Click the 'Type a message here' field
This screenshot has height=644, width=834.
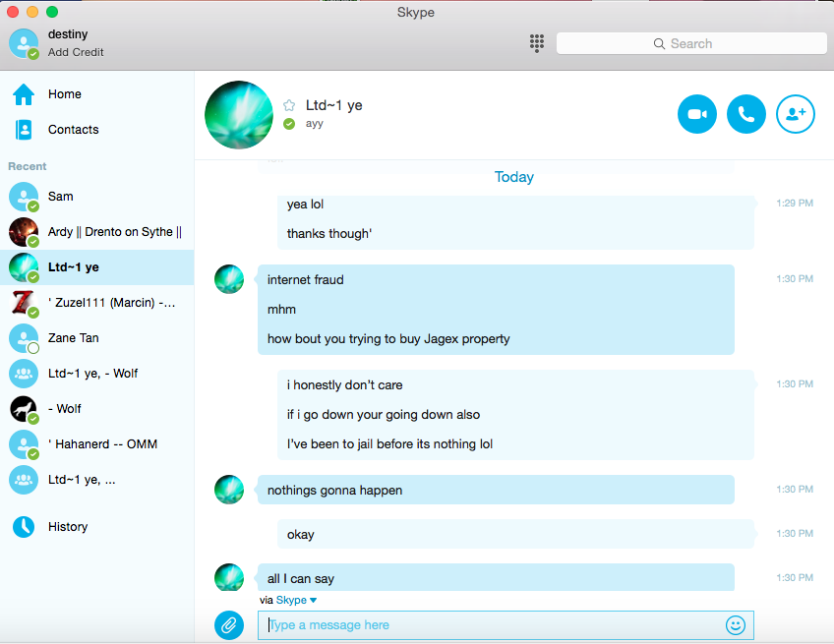(x=506, y=625)
